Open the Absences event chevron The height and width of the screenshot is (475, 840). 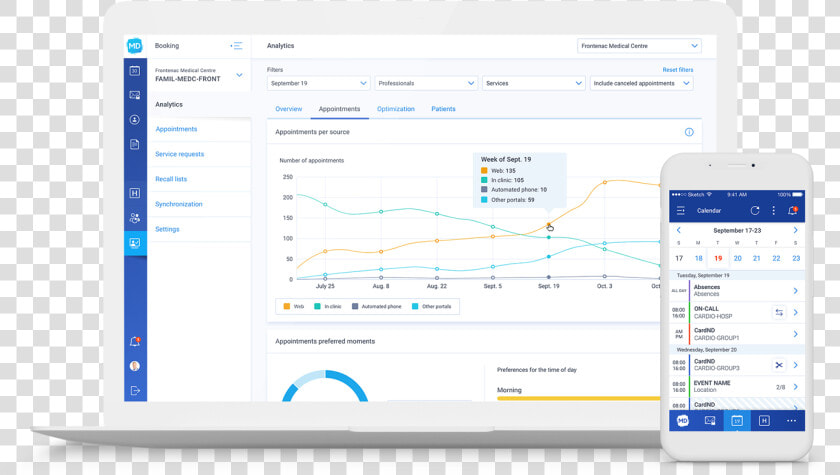(x=796, y=291)
